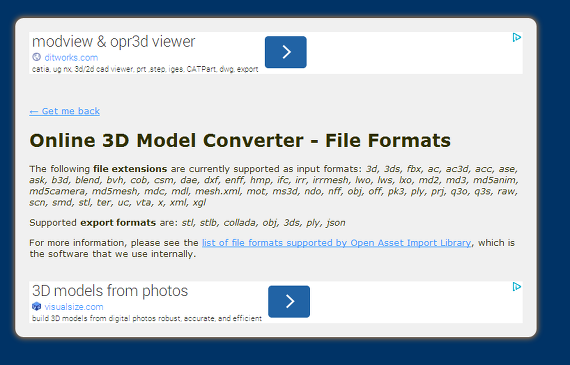
Task: Open the ditworks.com ad link
Action: coord(71,57)
